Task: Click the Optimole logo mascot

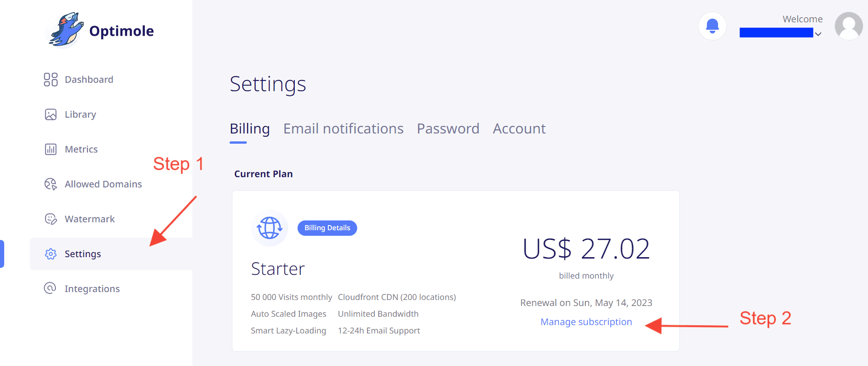Action: (x=66, y=30)
